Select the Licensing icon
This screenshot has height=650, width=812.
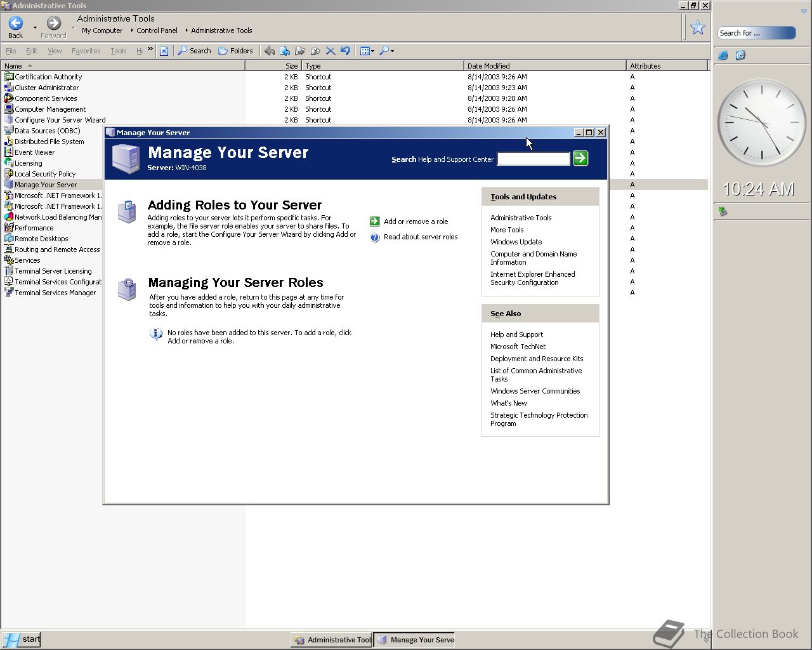[9, 163]
